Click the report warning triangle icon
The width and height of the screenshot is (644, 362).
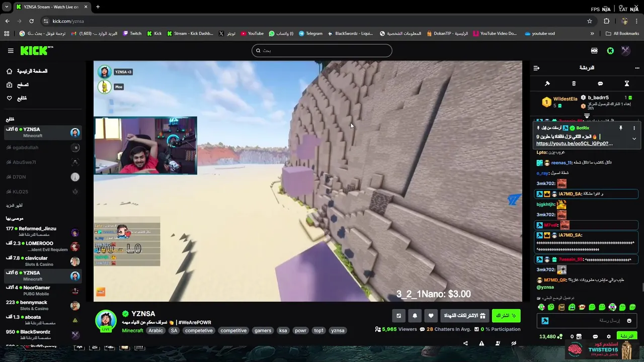481,343
